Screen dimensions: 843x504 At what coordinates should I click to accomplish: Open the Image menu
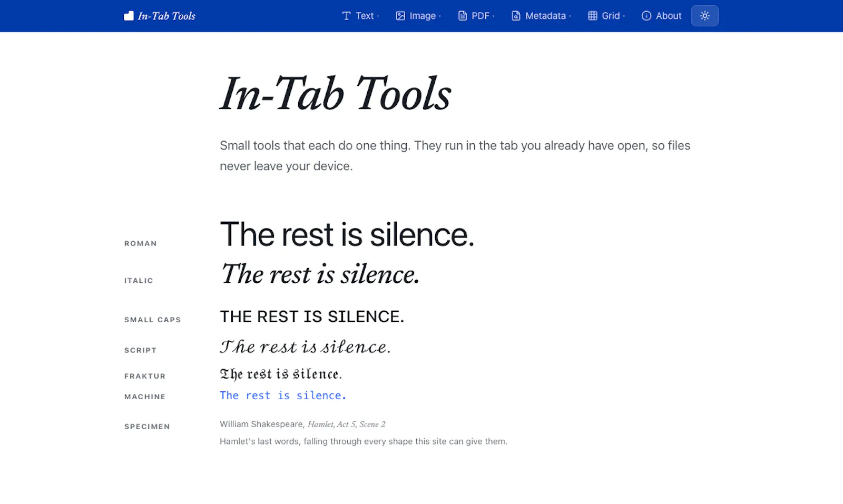click(418, 16)
